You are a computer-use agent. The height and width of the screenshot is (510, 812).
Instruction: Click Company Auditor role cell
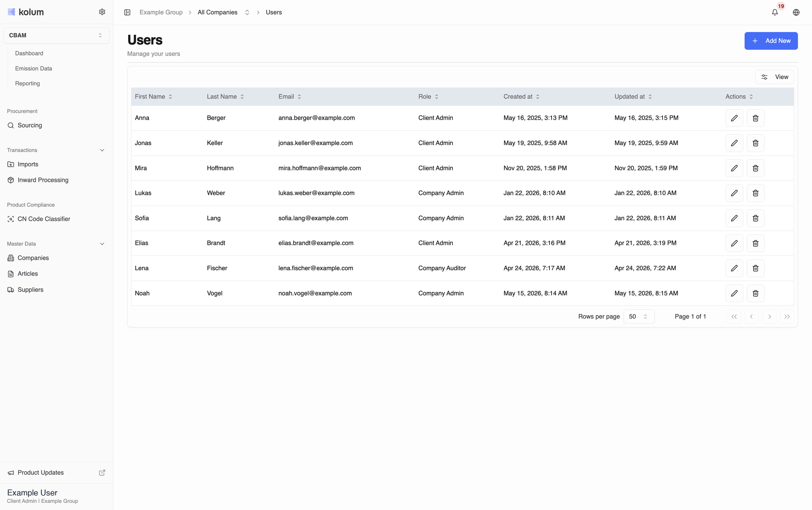pos(442,268)
